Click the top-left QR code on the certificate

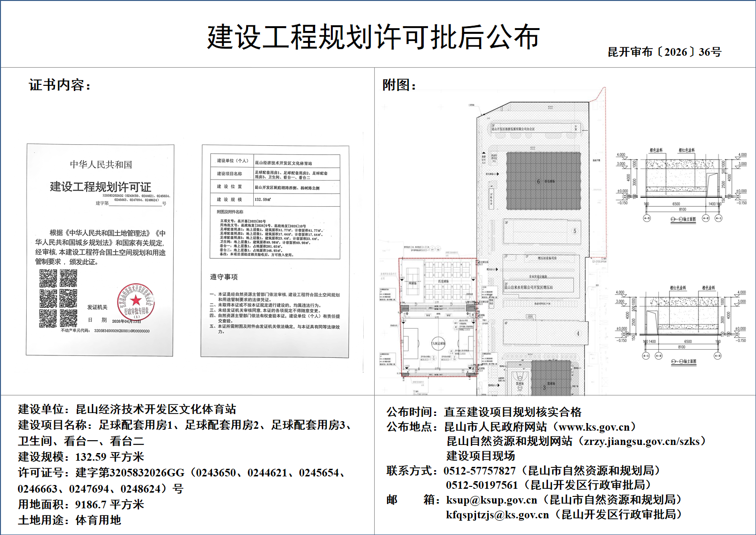(x=48, y=278)
